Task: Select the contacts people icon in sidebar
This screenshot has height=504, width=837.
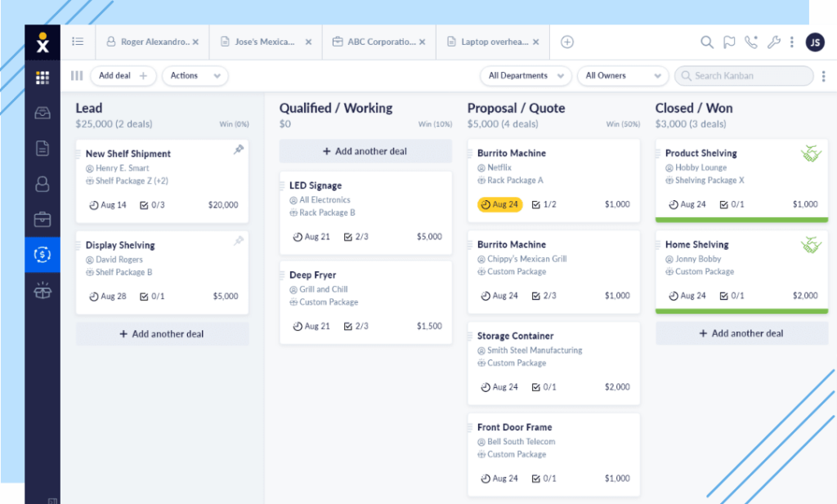Action: [x=42, y=184]
